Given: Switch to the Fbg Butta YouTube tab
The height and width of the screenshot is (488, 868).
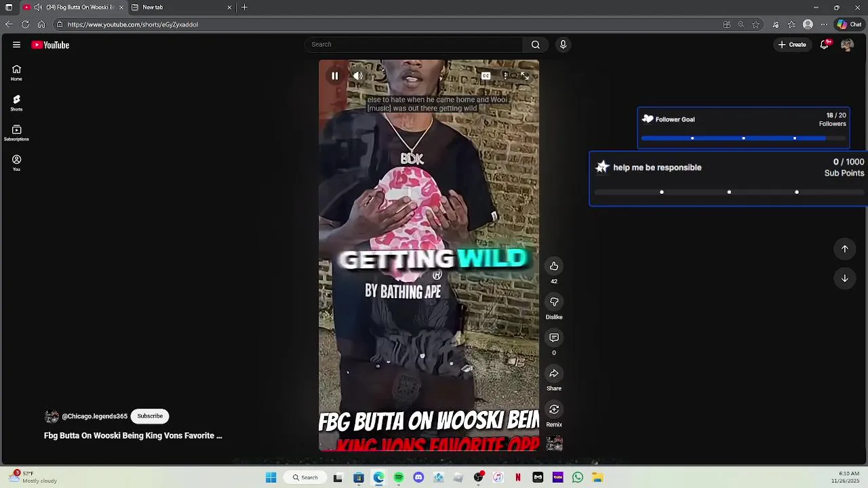Looking at the screenshot, I should [73, 7].
